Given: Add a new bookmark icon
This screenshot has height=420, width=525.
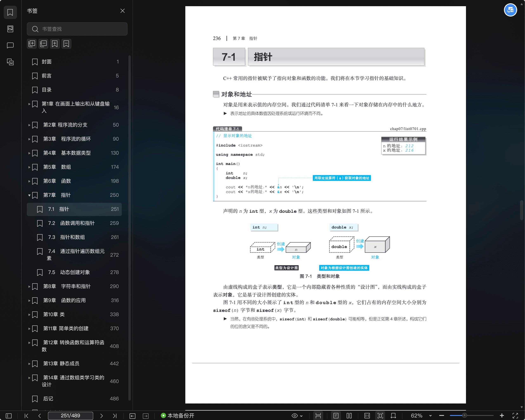Looking at the screenshot, I should [55, 44].
